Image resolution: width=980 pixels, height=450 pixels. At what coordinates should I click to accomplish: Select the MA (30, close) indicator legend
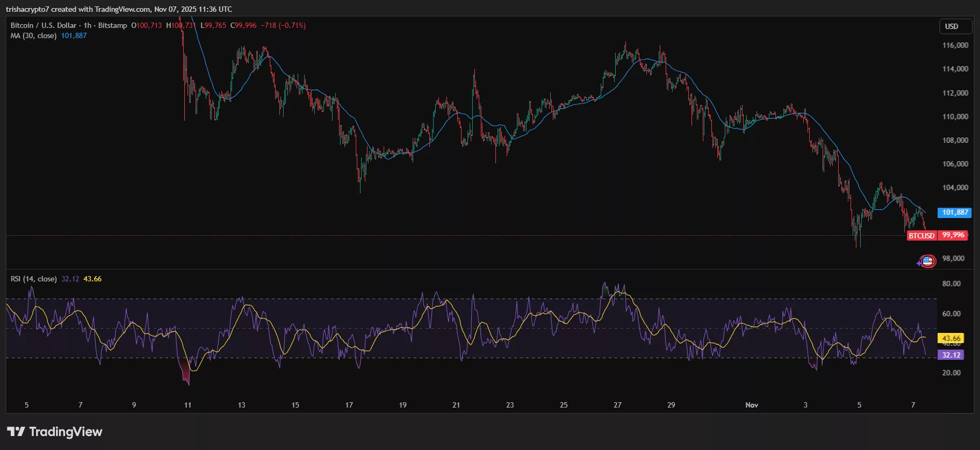tap(33, 35)
